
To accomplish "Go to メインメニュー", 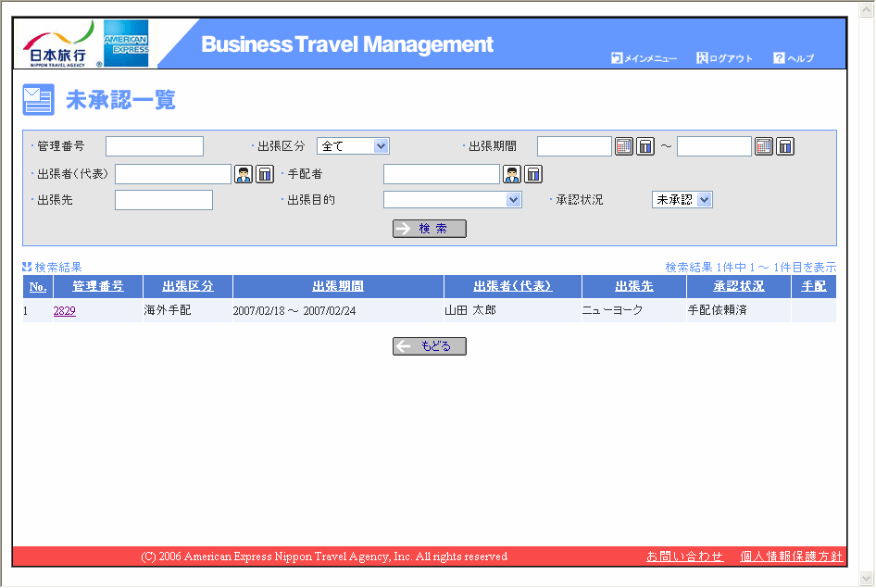I will [x=650, y=58].
